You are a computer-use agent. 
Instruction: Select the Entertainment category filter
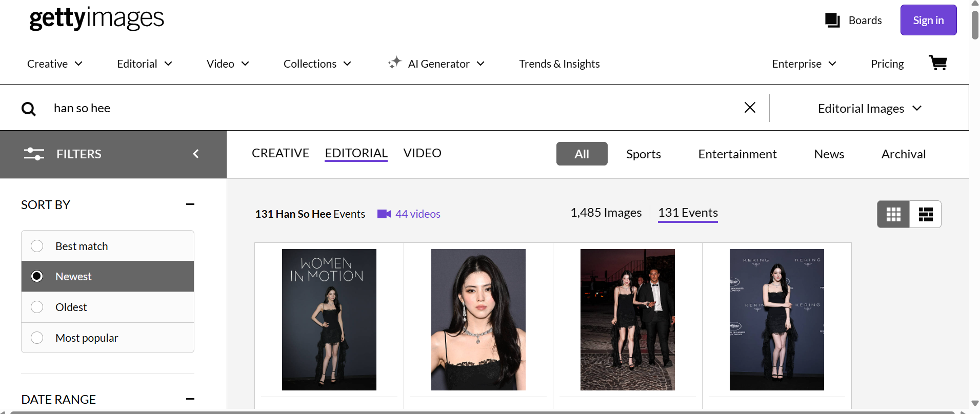click(737, 154)
